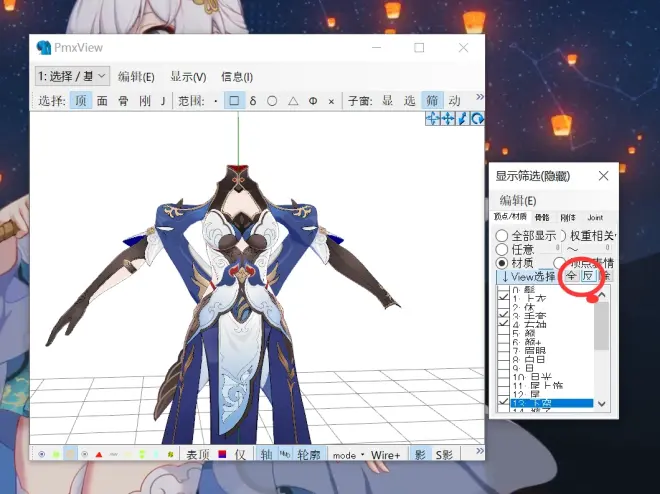Toggle the 影 shadow button

coord(420,455)
